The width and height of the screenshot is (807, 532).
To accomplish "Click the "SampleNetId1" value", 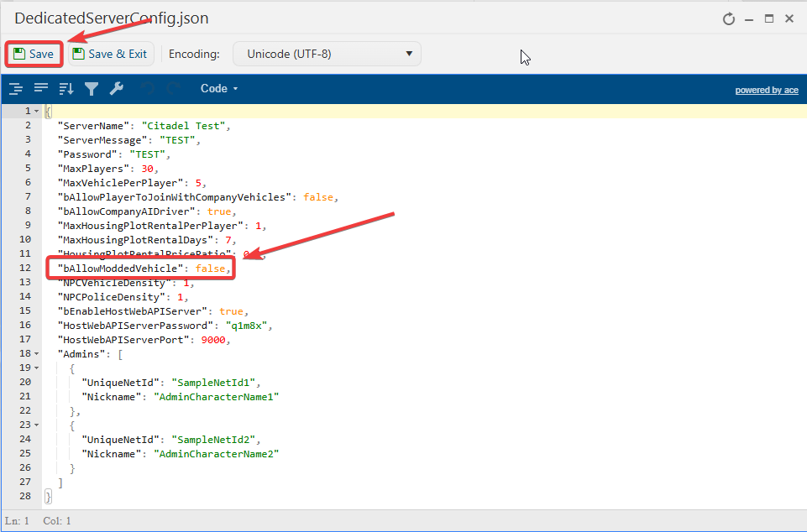I will tap(213, 383).
